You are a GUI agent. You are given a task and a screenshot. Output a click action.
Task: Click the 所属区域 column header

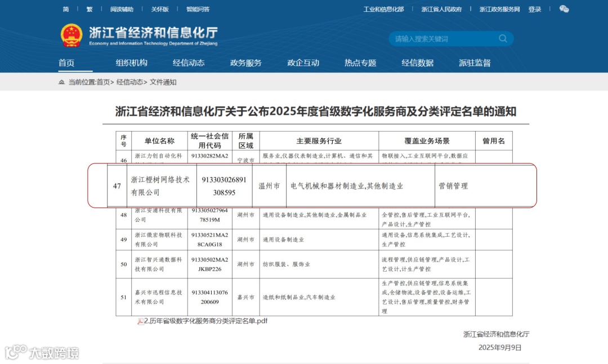(246, 141)
